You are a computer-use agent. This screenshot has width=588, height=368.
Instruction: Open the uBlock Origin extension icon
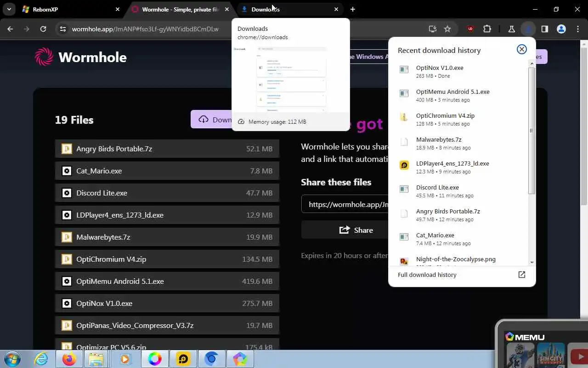tap(470, 29)
